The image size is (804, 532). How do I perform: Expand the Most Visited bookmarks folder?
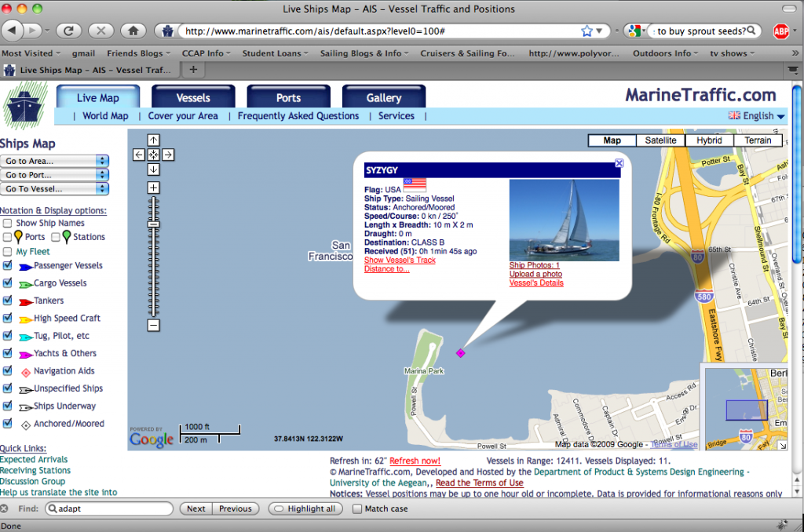click(31, 53)
